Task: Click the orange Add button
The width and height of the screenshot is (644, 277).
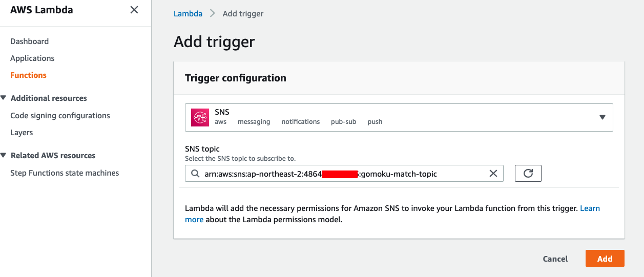Action: 605,259
